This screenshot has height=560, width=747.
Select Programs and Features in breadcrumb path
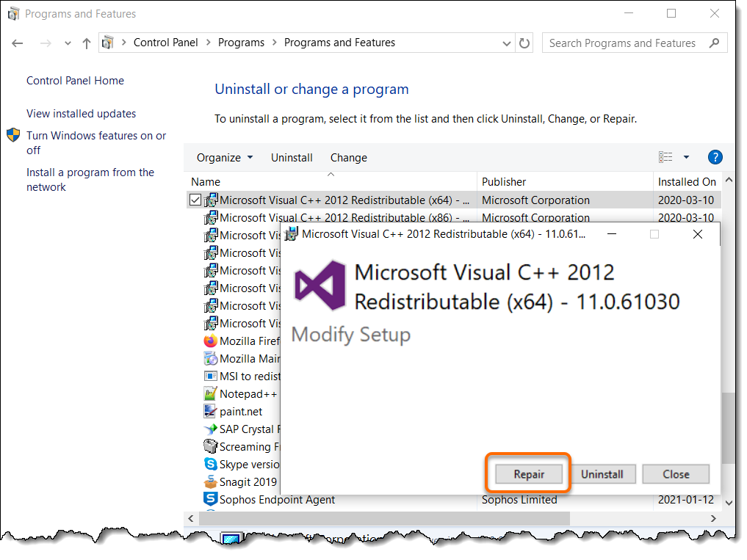pyautogui.click(x=339, y=43)
